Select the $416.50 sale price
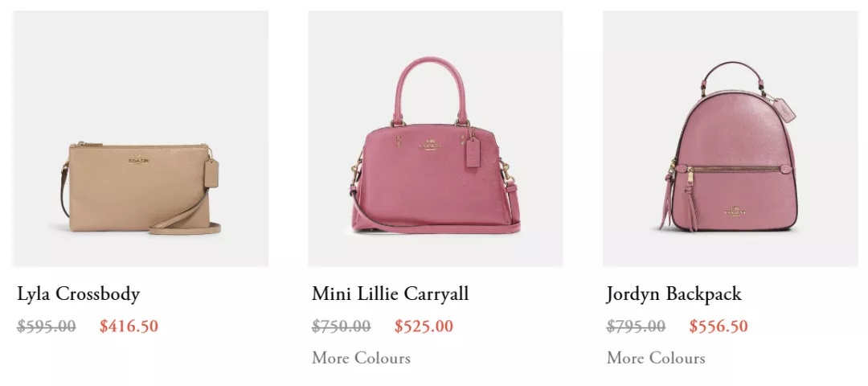The width and height of the screenshot is (868, 386). point(129,326)
